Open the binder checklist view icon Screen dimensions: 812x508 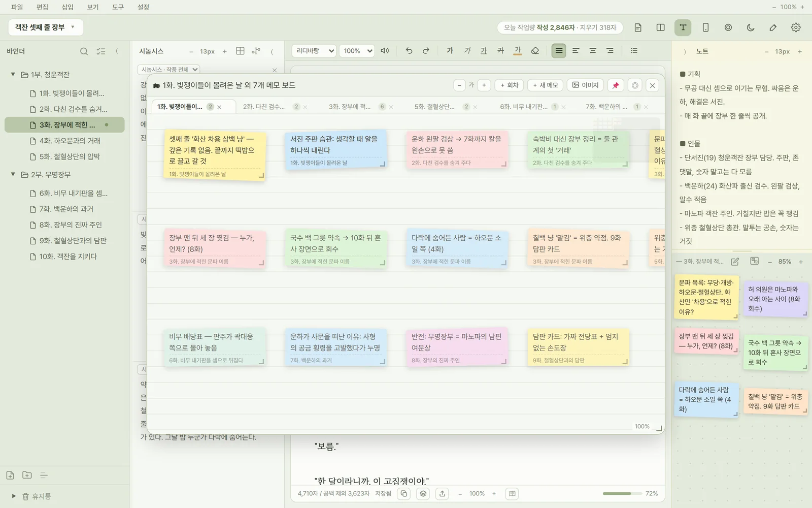101,51
